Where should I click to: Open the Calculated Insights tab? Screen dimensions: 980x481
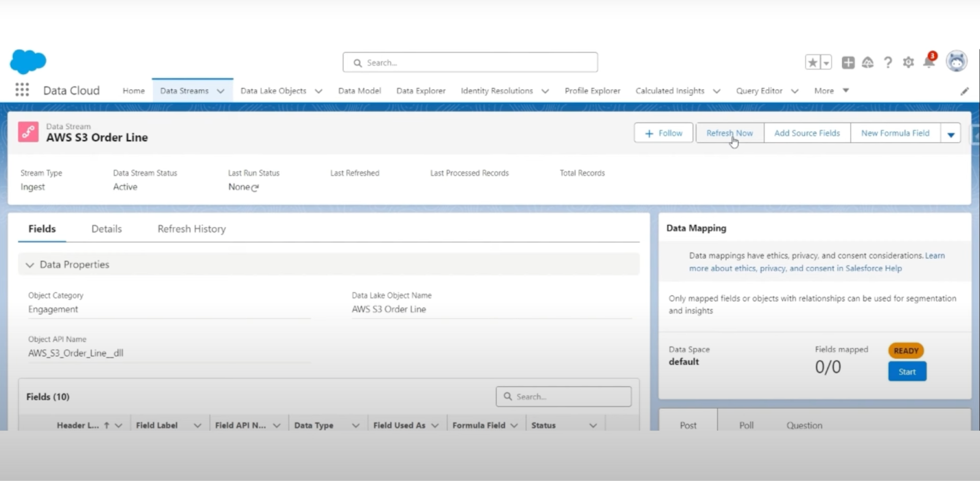point(670,91)
